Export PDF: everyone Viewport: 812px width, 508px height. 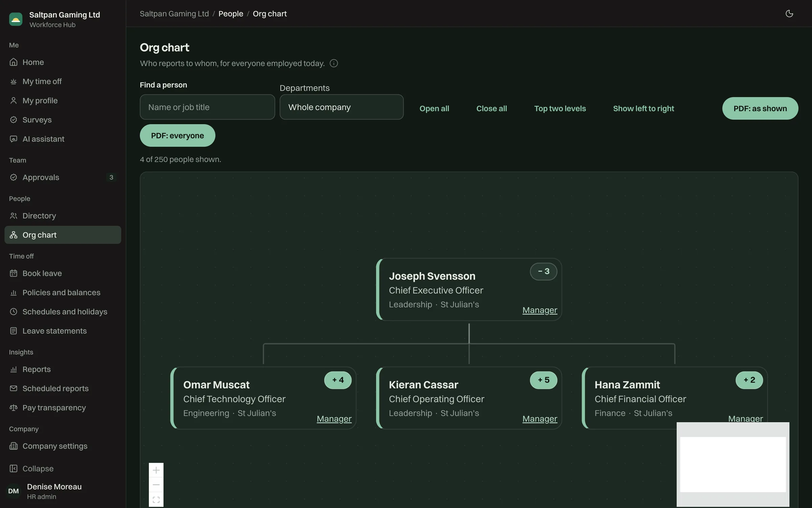pos(177,135)
